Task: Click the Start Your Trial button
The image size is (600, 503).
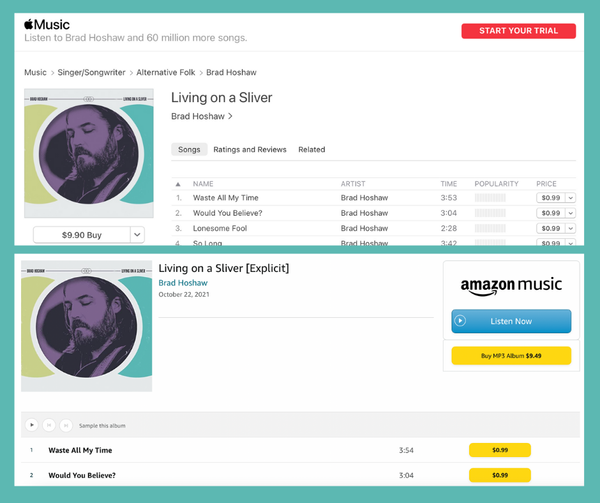Action: [x=518, y=31]
